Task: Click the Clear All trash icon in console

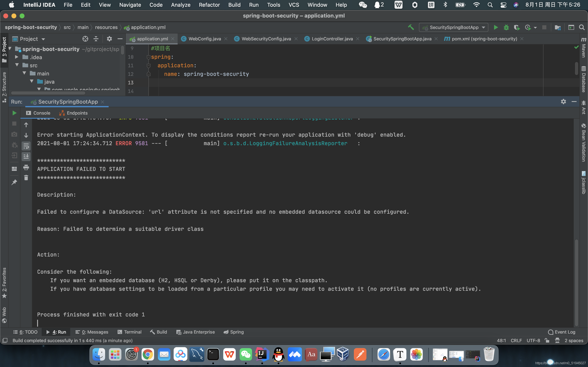Action: coord(26,178)
